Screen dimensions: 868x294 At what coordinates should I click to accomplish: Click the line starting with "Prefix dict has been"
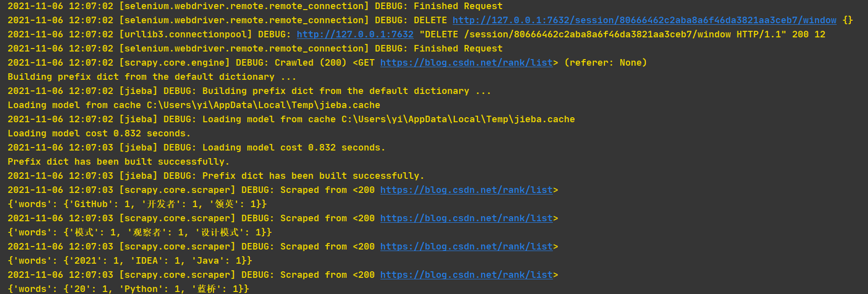click(118, 162)
